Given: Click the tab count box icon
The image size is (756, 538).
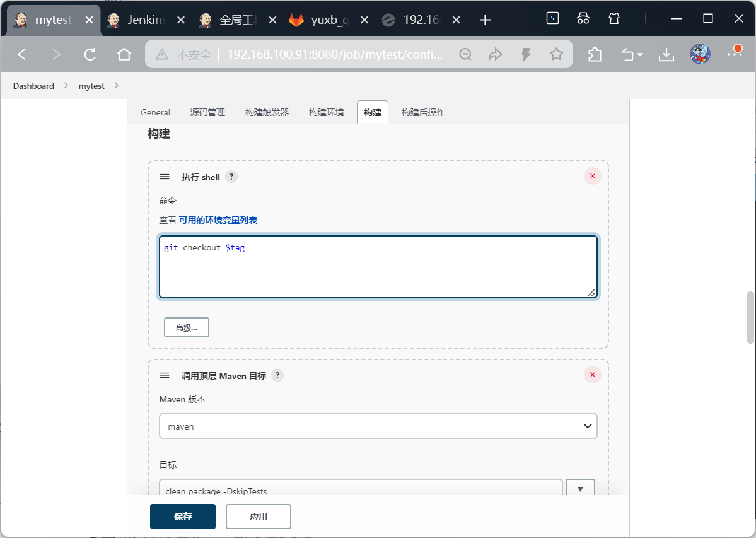Looking at the screenshot, I should click(552, 18).
